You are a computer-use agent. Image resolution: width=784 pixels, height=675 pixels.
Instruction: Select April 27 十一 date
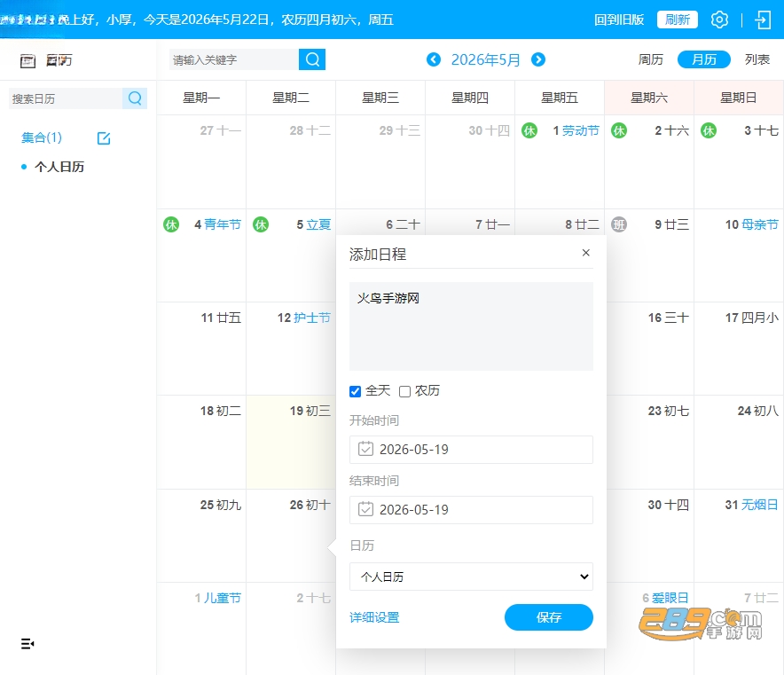pos(221,130)
